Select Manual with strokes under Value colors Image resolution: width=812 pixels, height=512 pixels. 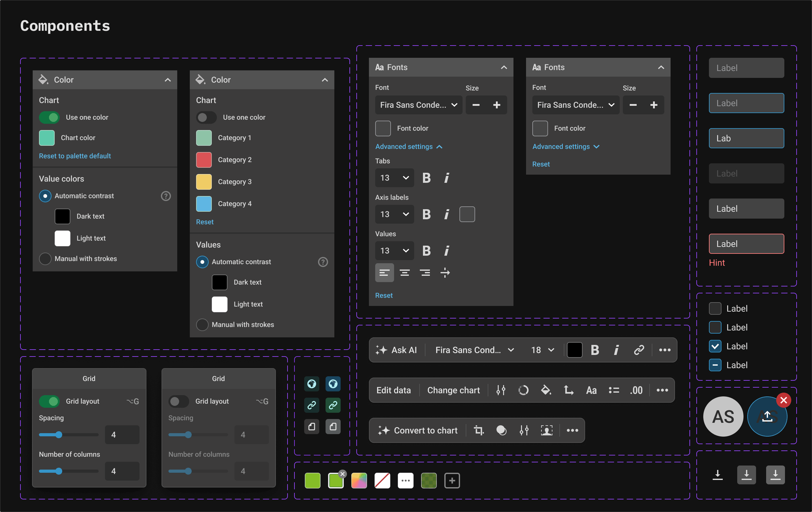45,259
